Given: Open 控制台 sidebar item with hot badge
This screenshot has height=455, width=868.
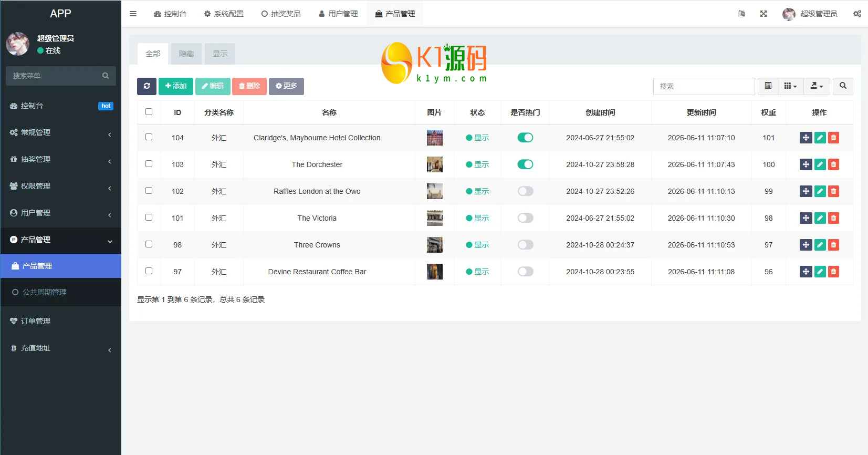Looking at the screenshot, I should [60, 106].
